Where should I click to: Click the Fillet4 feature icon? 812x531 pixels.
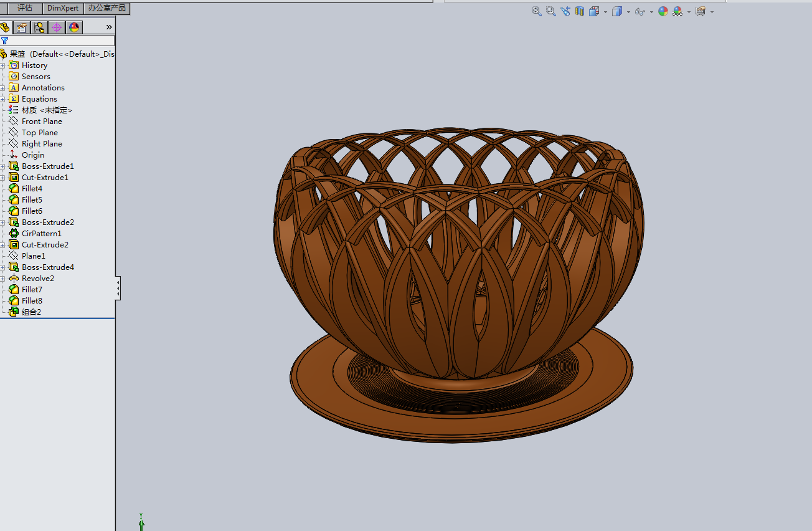14,189
